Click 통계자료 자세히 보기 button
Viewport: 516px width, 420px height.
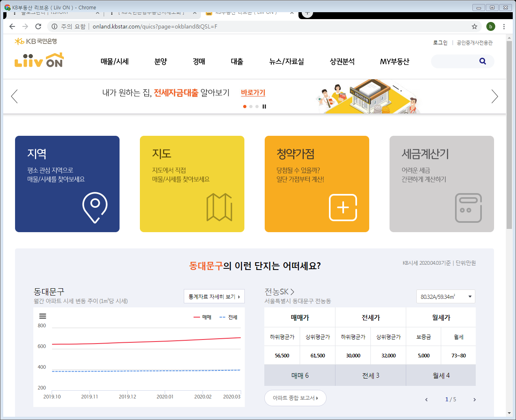click(214, 297)
